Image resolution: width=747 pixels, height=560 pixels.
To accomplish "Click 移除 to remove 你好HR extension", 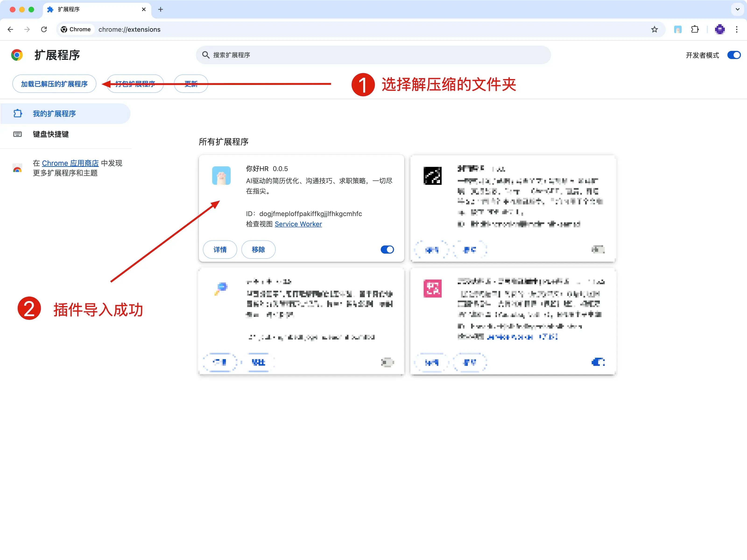I will click(x=258, y=249).
